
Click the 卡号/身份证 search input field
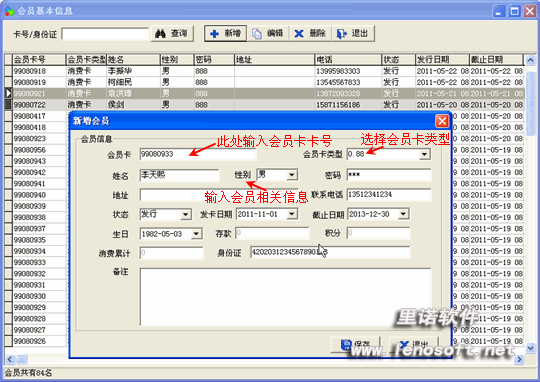point(105,34)
